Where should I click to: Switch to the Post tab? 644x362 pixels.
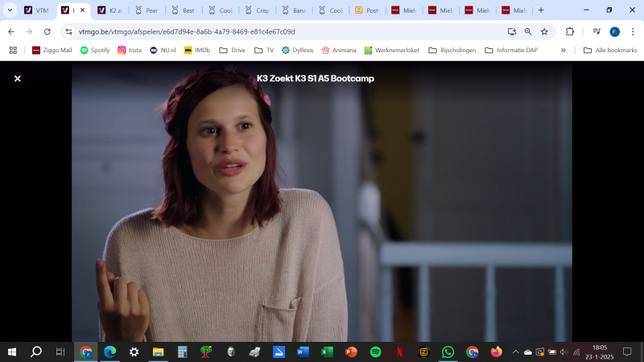point(368,10)
